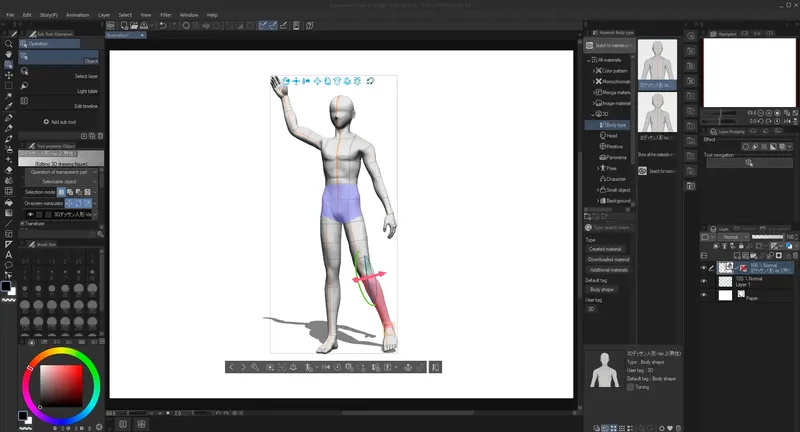Image resolution: width=800 pixels, height=432 pixels.
Task: Select the Hand move tool
Action: (8, 54)
